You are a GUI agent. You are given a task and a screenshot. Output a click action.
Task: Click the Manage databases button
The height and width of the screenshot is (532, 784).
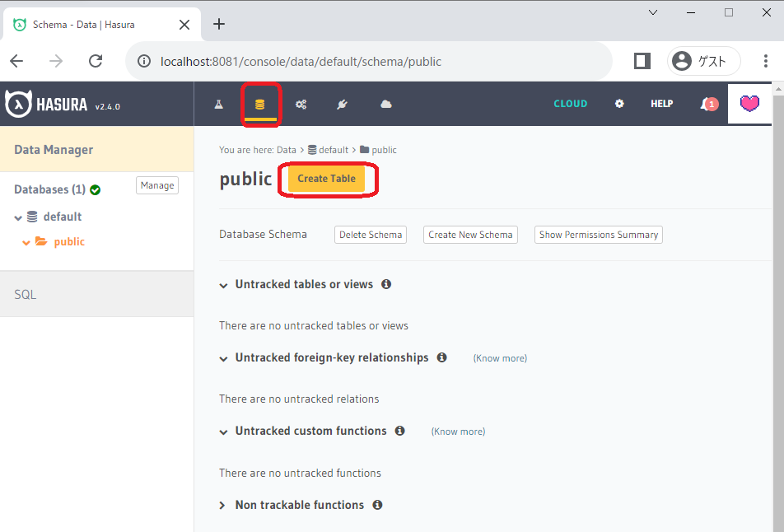coord(157,185)
